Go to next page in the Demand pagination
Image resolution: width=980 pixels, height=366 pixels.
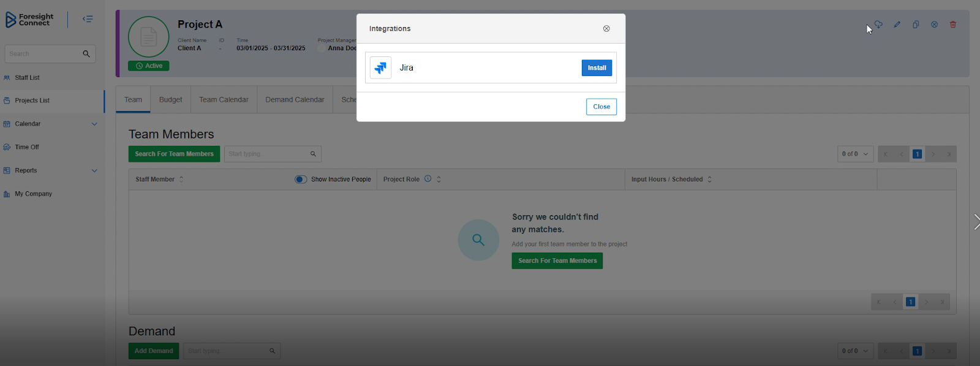pos(933,351)
